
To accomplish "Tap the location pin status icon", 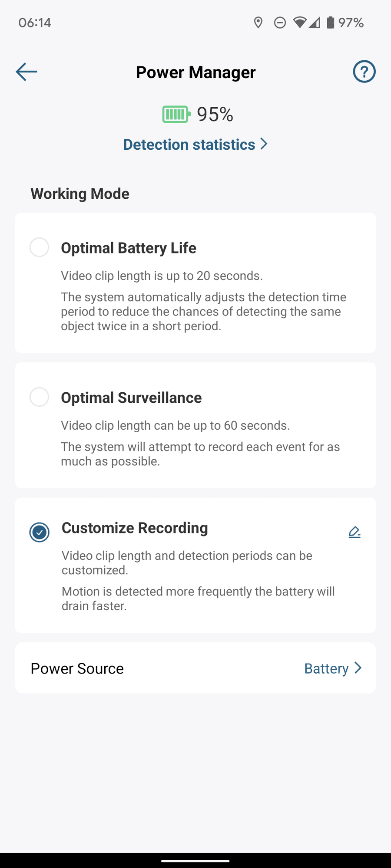I will pyautogui.click(x=258, y=23).
